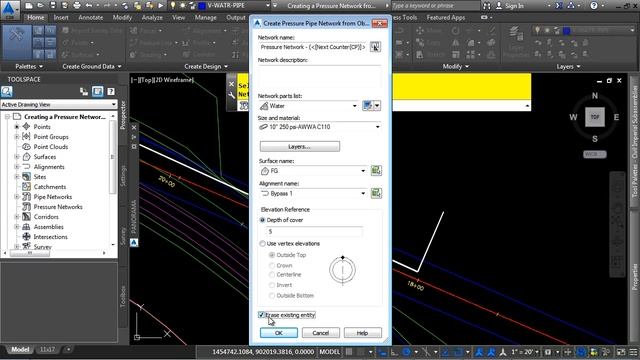
Task: Select the Outside Top radio option
Action: point(272,255)
